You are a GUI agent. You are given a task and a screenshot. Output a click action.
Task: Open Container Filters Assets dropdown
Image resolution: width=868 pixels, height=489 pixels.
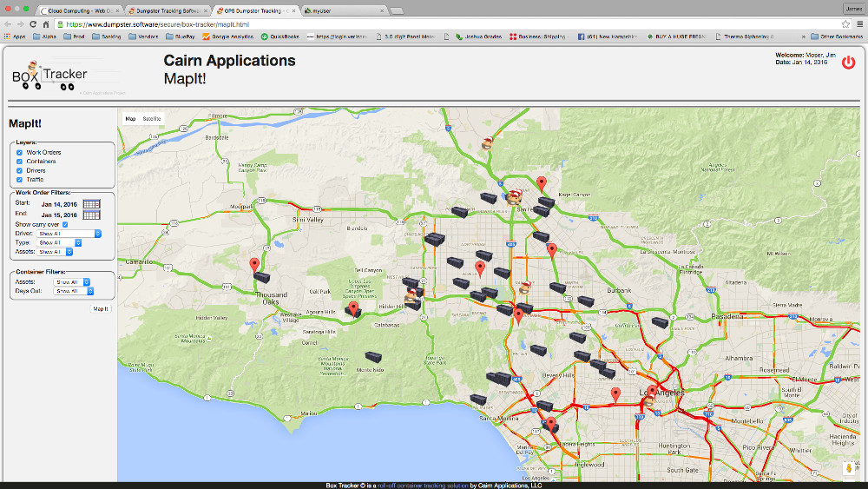(72, 282)
